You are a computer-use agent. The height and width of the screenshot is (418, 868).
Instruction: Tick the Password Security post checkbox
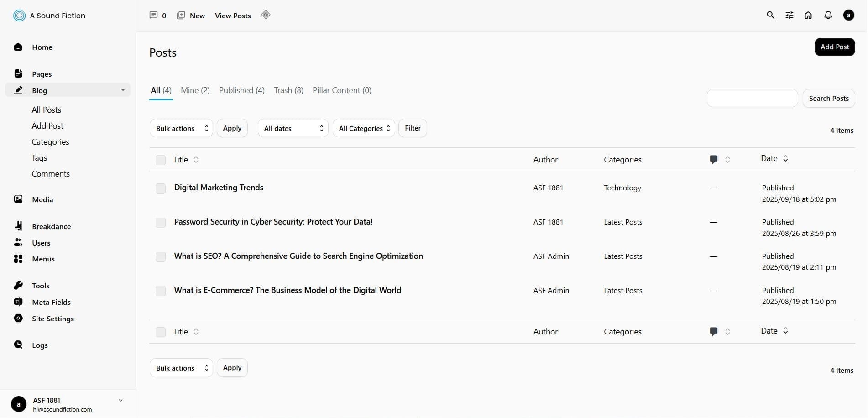(161, 223)
